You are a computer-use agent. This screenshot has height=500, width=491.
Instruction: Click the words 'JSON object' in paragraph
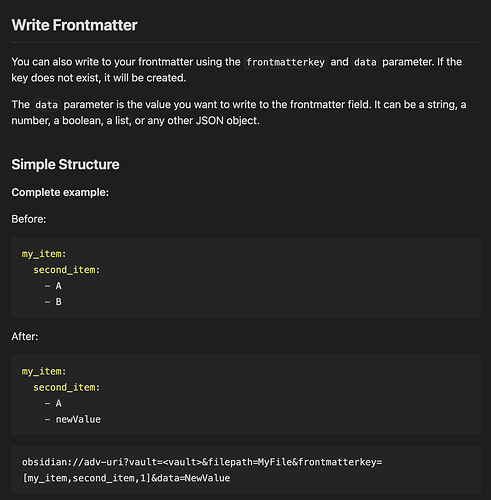coord(227,121)
